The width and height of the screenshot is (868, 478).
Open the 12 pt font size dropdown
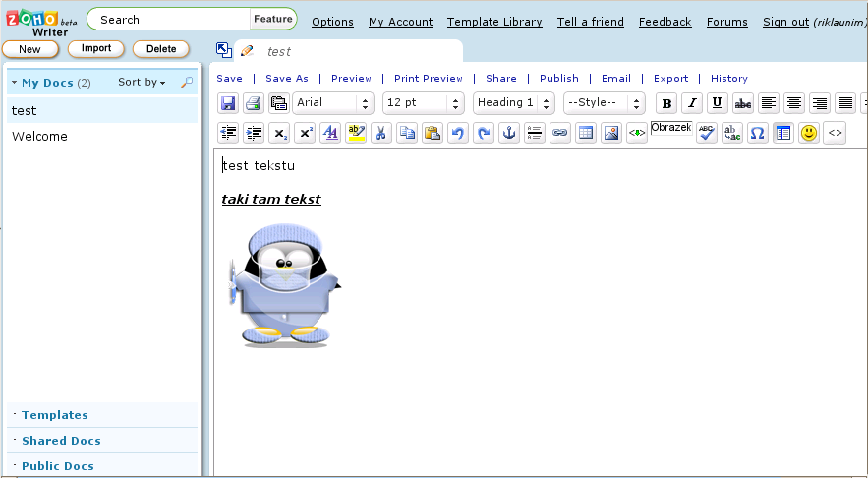423,103
